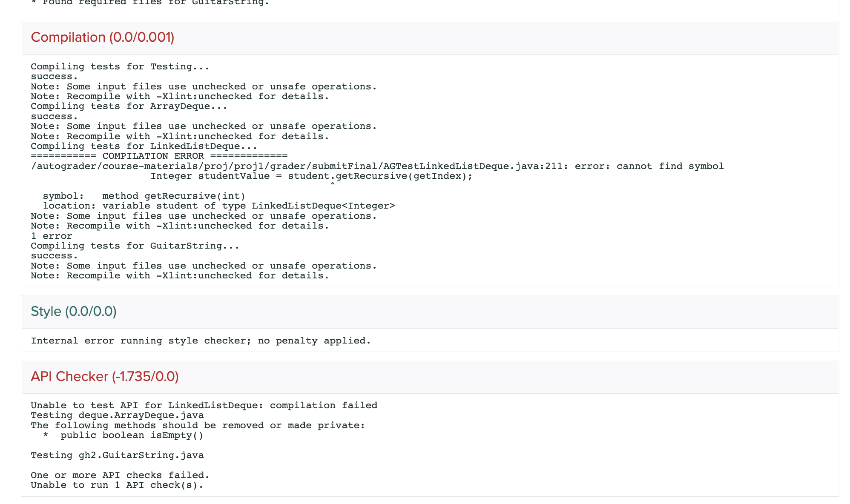Click the '1 error' line
850x504 pixels.
tap(52, 236)
